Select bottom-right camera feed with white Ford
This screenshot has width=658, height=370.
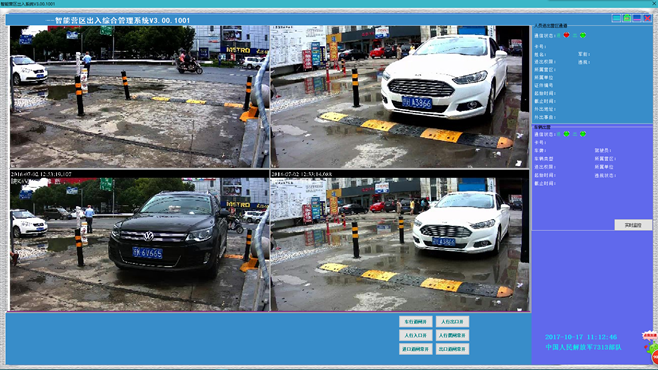400,240
